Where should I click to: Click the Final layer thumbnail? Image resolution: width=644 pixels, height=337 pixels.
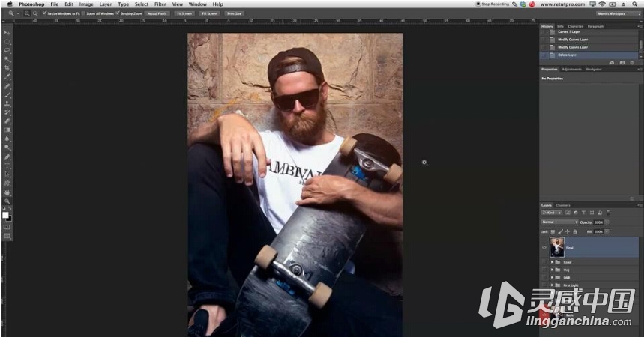pyautogui.click(x=557, y=248)
